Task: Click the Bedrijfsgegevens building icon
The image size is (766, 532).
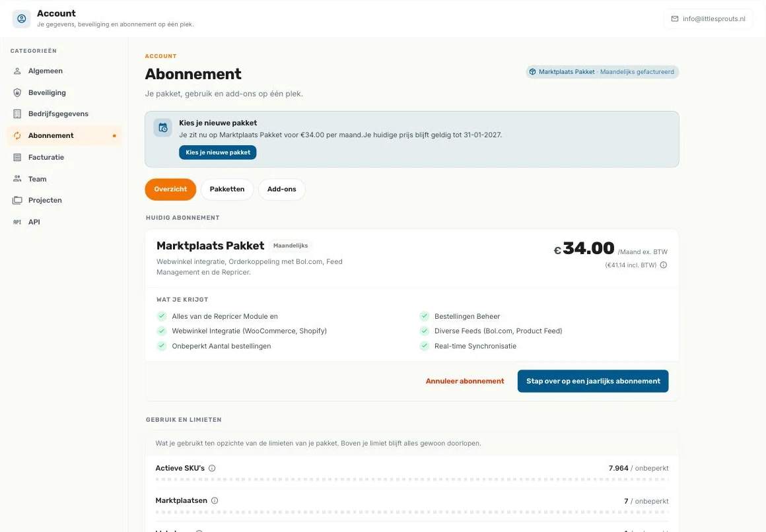Action: [x=17, y=114]
